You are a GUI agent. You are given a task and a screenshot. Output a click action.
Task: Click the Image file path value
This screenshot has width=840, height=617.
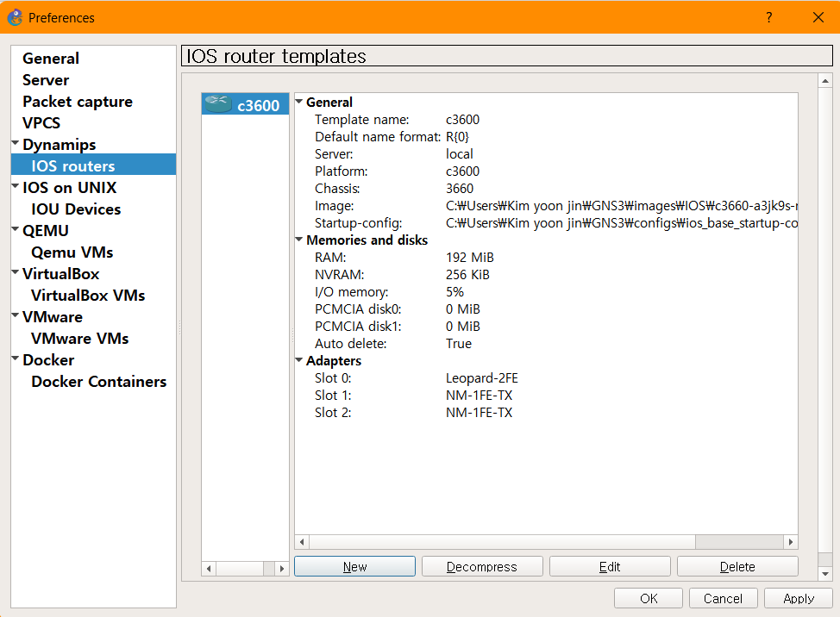(622, 206)
